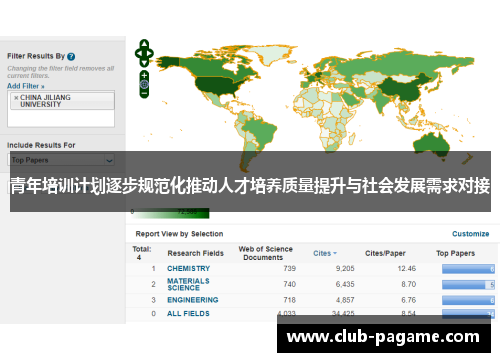The height and width of the screenshot is (362, 500).
Task: Pan the map right
Action: coord(149,53)
